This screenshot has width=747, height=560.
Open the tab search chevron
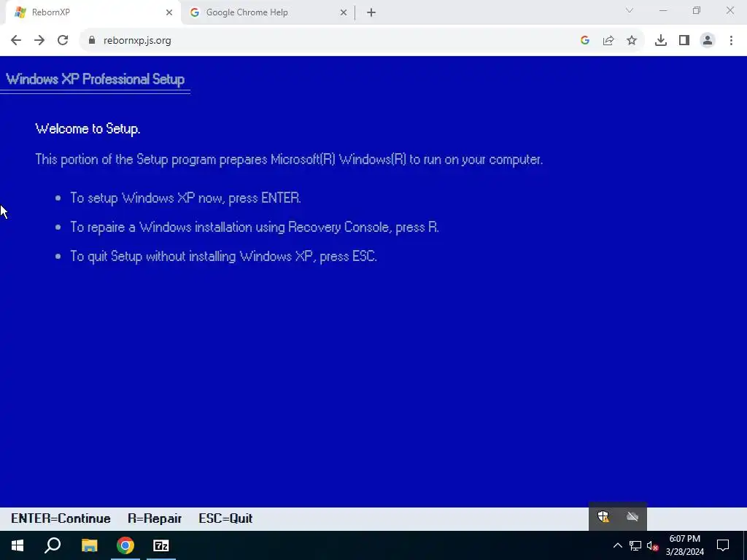tap(630, 10)
